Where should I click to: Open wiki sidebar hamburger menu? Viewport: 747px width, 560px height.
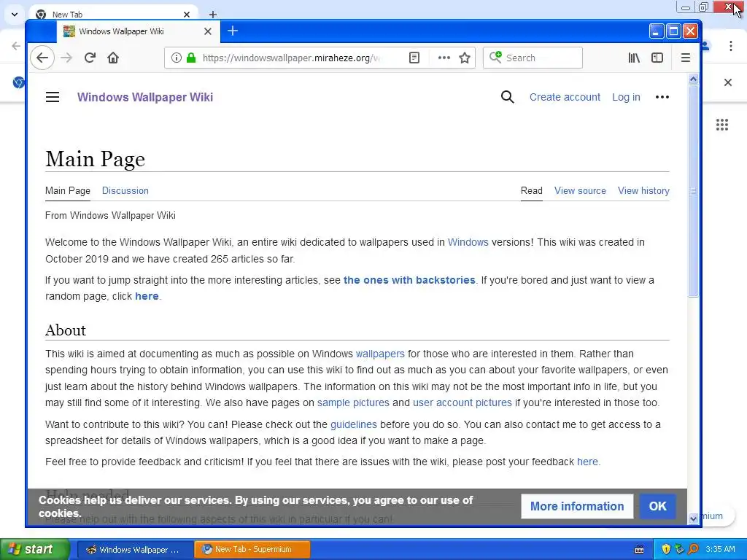click(x=53, y=97)
